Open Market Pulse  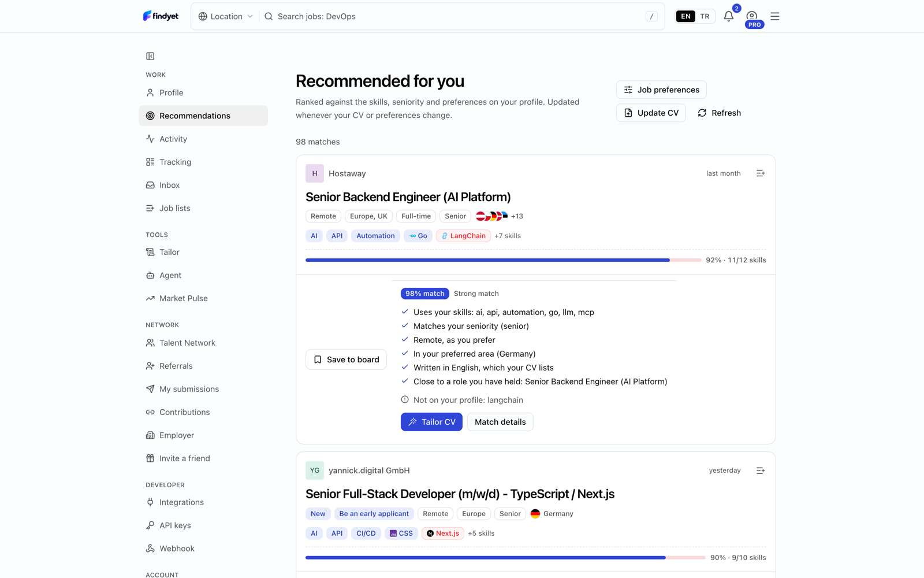point(203,298)
